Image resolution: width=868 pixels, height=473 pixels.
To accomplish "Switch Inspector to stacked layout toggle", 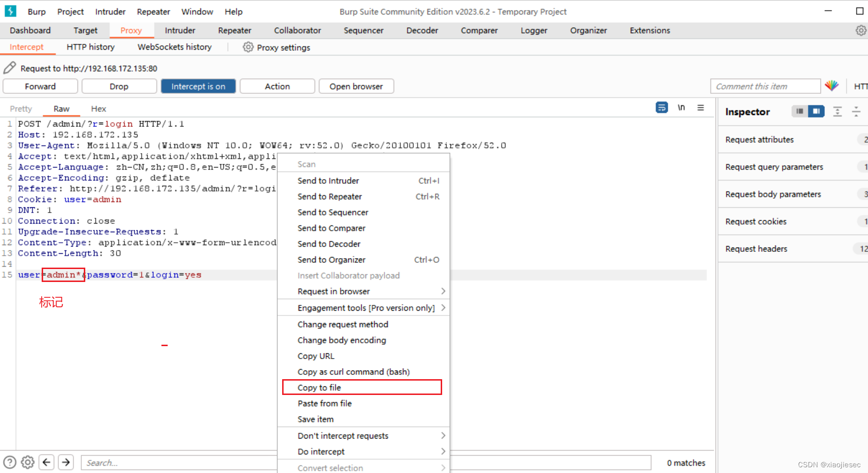I will (x=799, y=111).
